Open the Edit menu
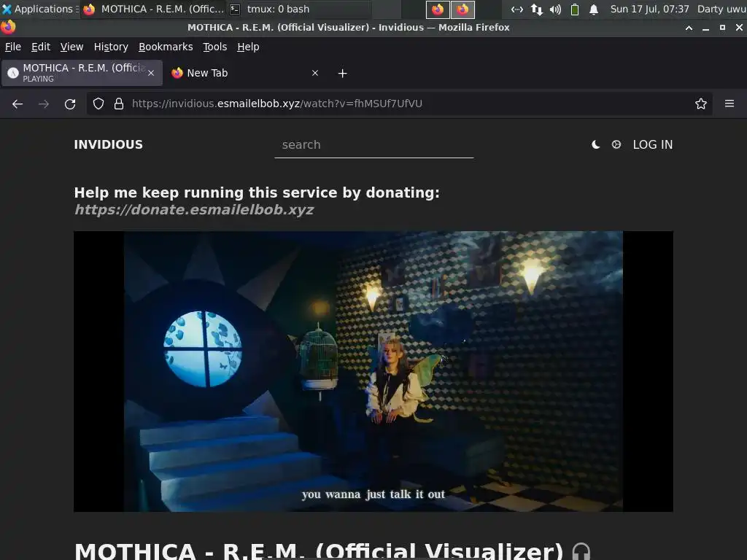The width and height of the screenshot is (747, 560). point(41,47)
